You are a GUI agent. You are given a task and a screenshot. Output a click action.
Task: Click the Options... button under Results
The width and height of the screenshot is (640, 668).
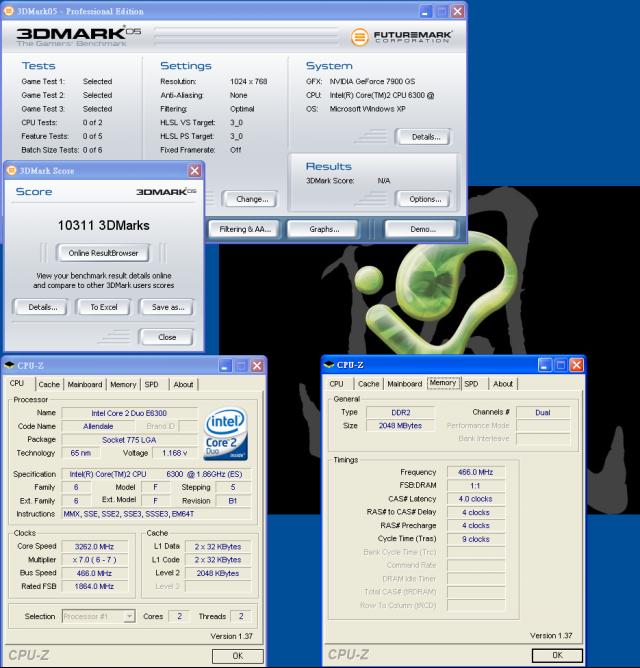point(425,199)
